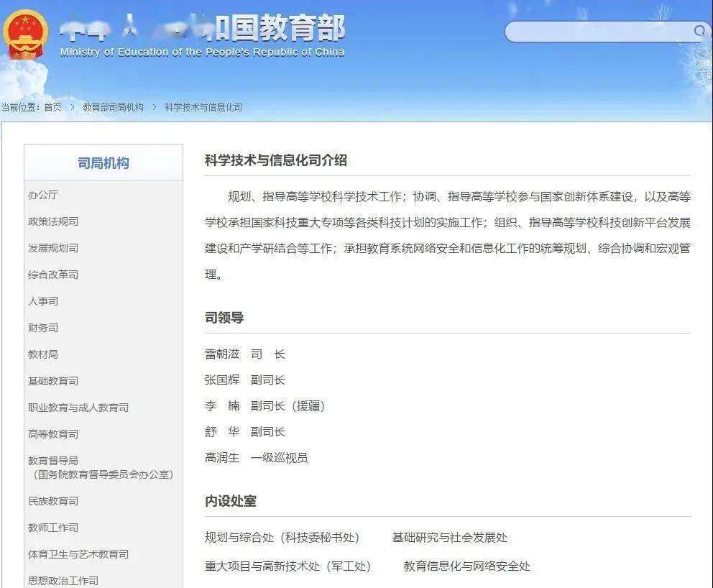Click the 司领导 section heading
Viewport: 713px width, 588px height.
[x=224, y=318]
